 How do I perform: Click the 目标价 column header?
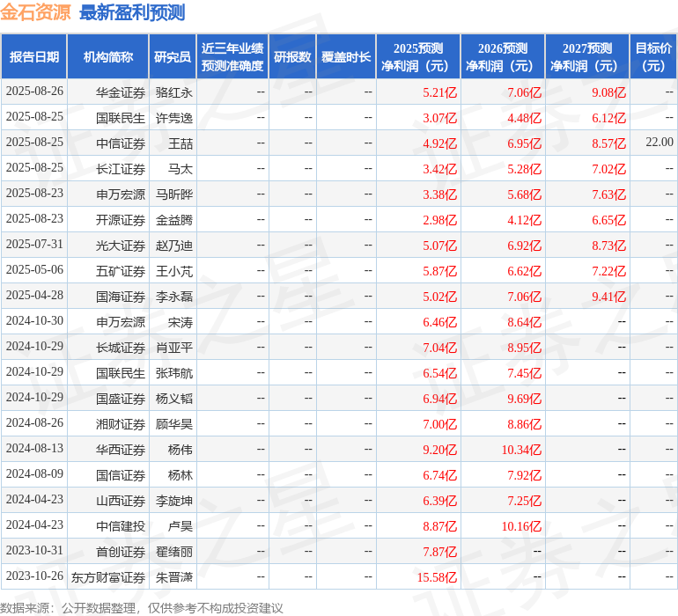653,56
